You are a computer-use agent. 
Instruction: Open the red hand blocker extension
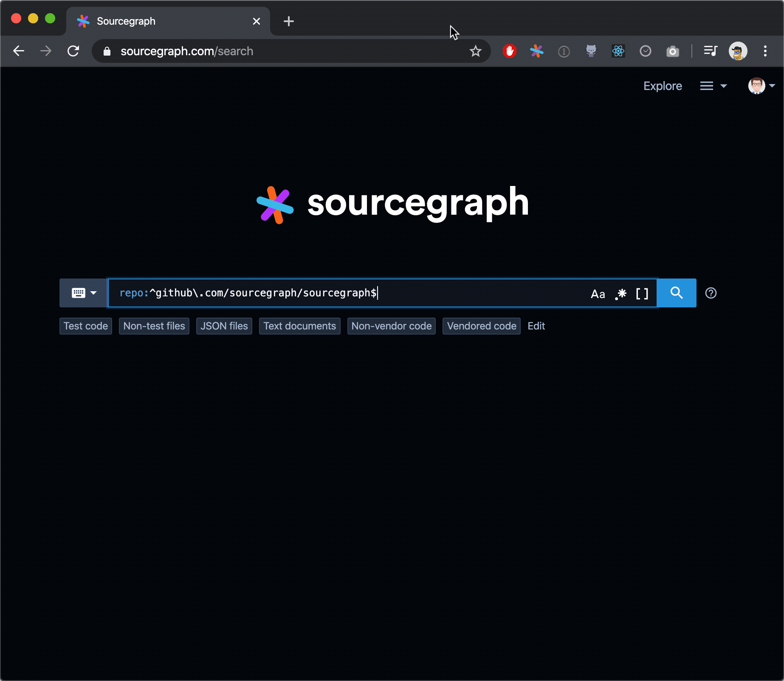509,51
